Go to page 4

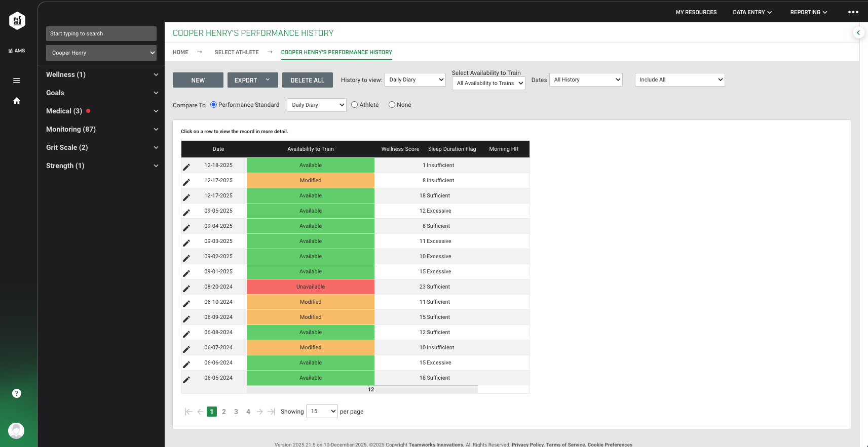click(248, 412)
